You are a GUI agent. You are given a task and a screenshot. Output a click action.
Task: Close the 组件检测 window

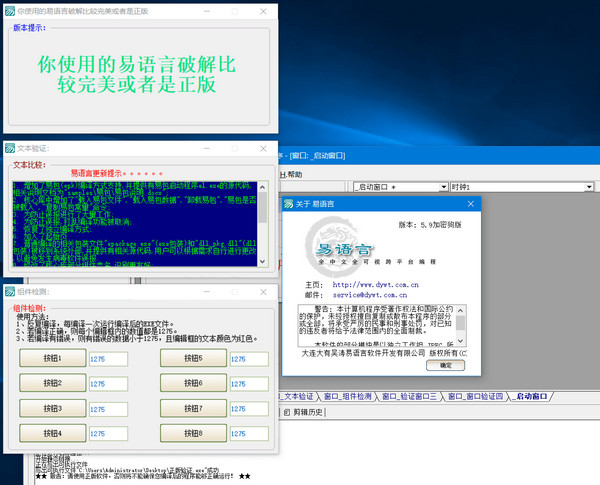pyautogui.click(x=263, y=292)
